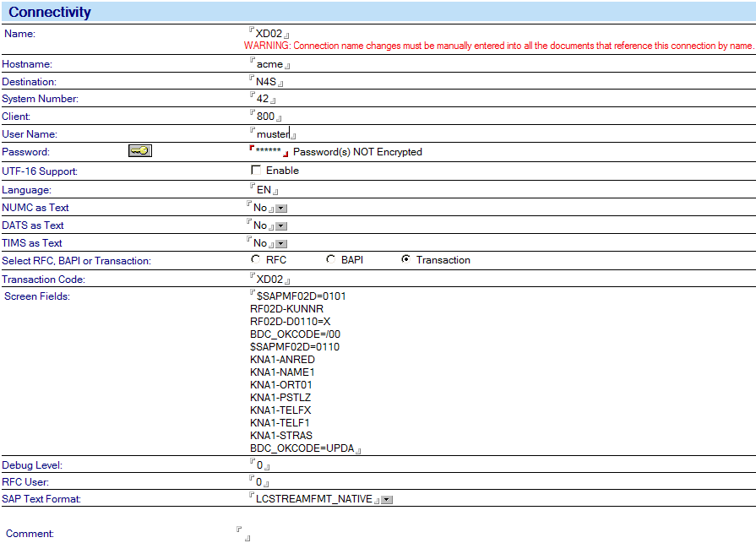The height and width of the screenshot is (543, 756).
Task: Click the RF02D-D0110=X line
Action: [291, 322]
